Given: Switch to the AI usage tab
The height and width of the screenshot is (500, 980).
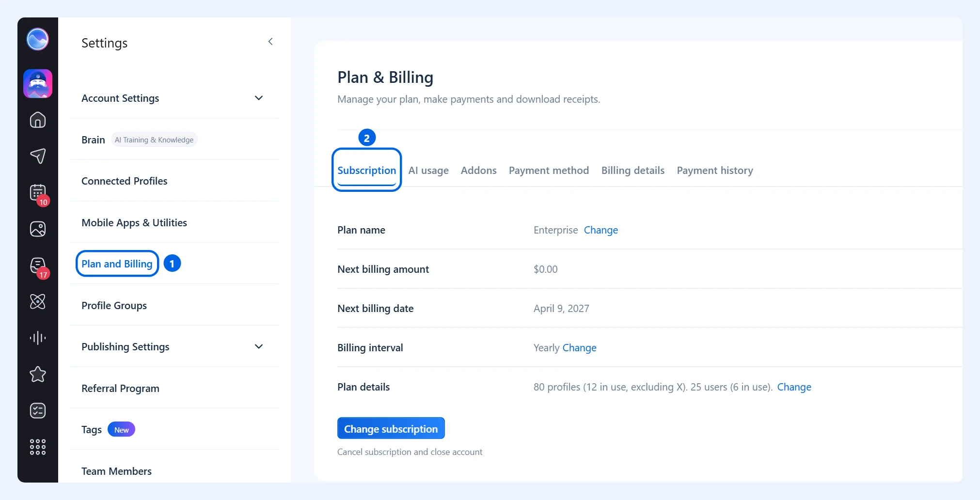Looking at the screenshot, I should [428, 170].
